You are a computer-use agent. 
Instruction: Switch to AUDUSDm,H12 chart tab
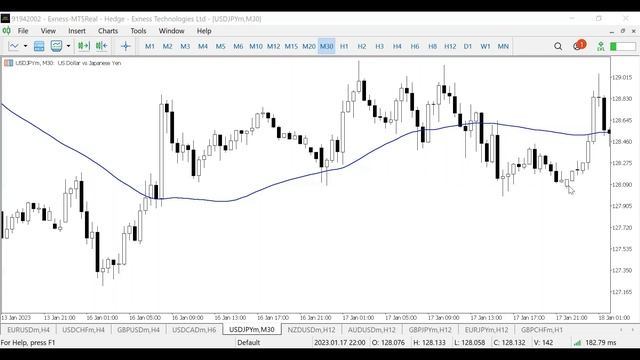[x=372, y=329]
